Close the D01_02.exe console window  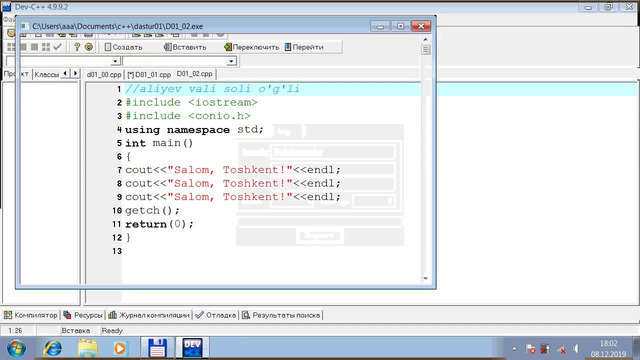coord(421,26)
